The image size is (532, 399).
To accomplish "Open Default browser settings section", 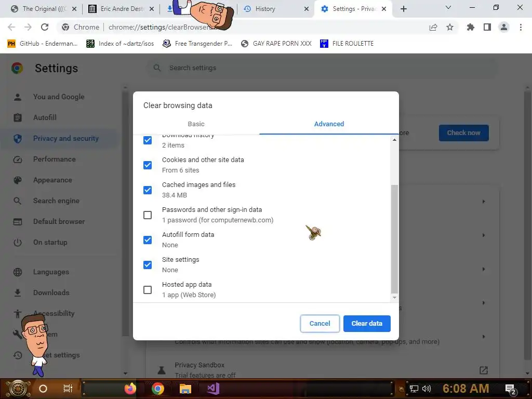I will click(x=59, y=221).
